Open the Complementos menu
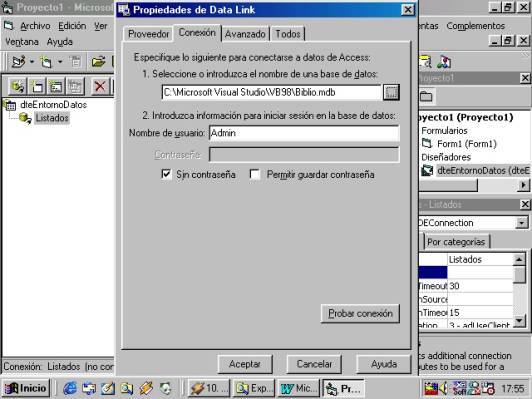This screenshot has height=399, width=532. point(476,26)
